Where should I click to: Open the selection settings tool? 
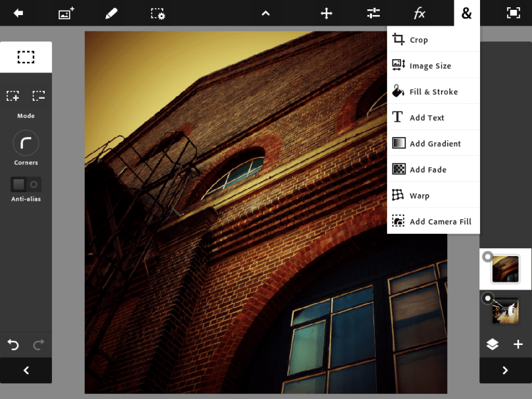pos(157,13)
